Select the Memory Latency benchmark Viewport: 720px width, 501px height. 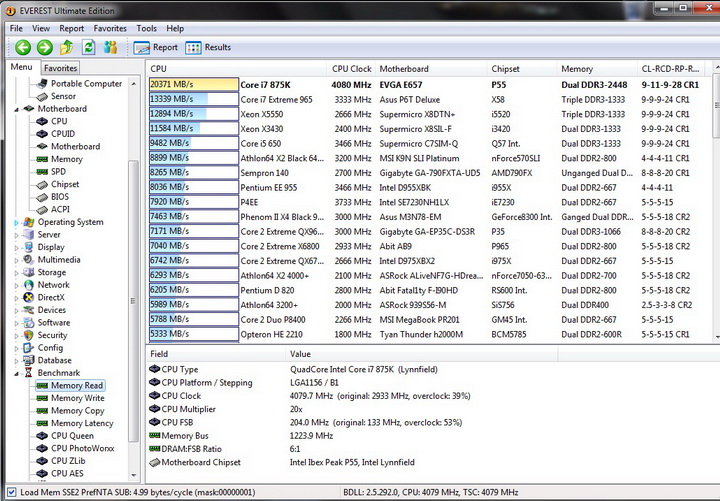82,423
